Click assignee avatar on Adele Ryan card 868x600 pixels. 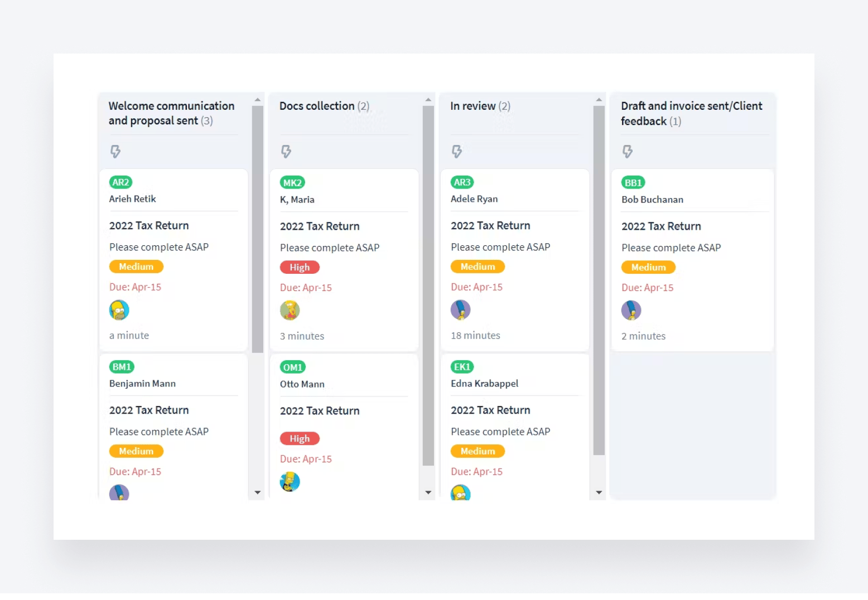(x=461, y=309)
